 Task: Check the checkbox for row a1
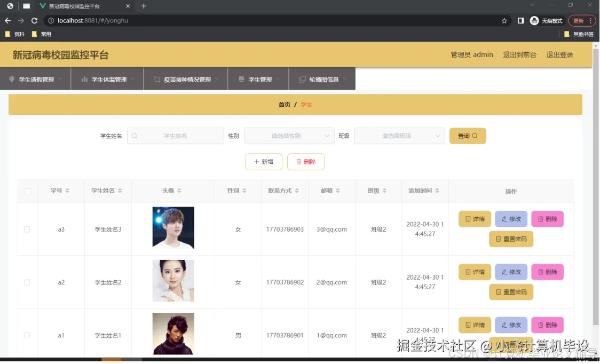click(27, 336)
